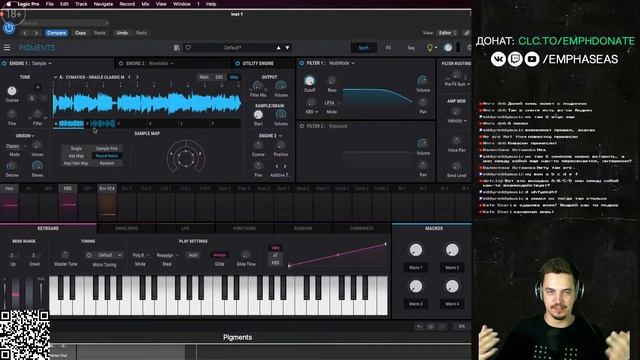Click the Tune Coarse knob
The width and height of the screenshot is (640, 360).
12,91
